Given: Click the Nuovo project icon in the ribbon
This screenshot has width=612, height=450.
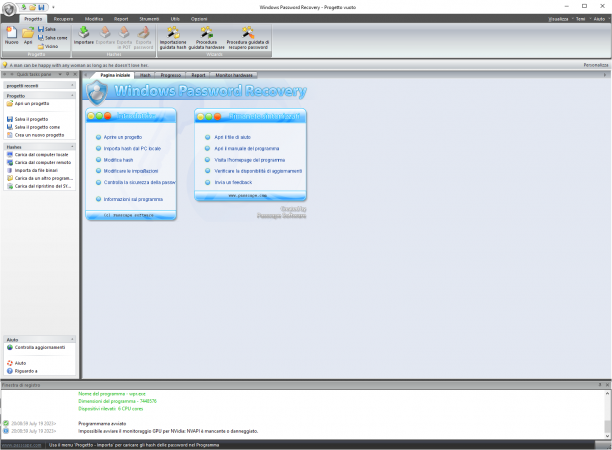Looking at the screenshot, I should [x=11, y=35].
